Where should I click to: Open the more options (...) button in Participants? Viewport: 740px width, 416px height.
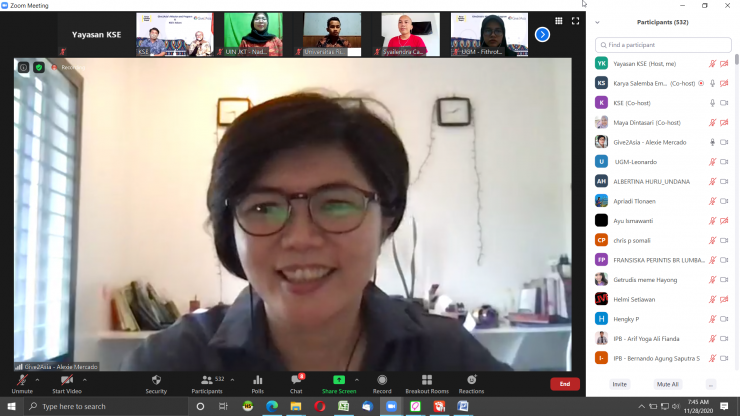point(711,384)
